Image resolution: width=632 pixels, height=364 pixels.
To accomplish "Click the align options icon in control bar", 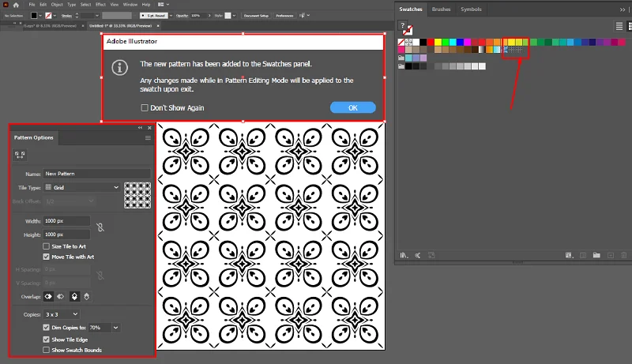I will coord(303,15).
